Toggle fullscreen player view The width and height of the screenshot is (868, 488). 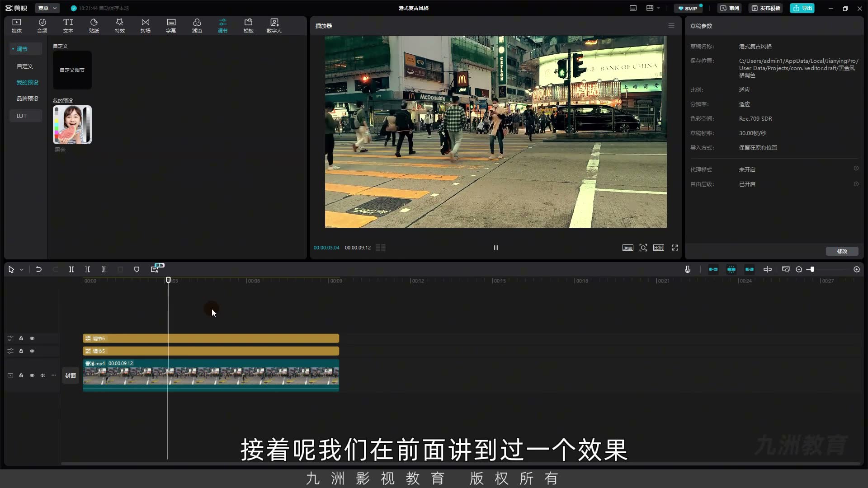click(x=675, y=248)
